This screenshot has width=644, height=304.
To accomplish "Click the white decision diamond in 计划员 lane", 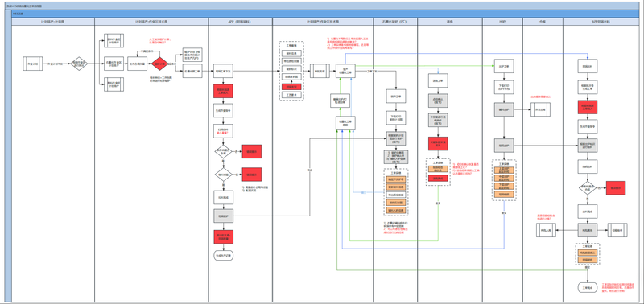I will pyautogui.click(x=79, y=64).
